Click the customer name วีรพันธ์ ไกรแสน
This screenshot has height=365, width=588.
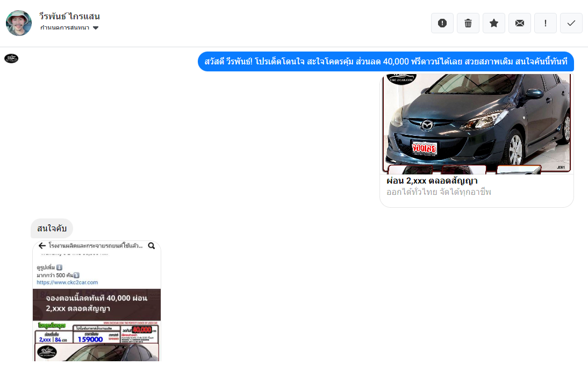point(70,16)
